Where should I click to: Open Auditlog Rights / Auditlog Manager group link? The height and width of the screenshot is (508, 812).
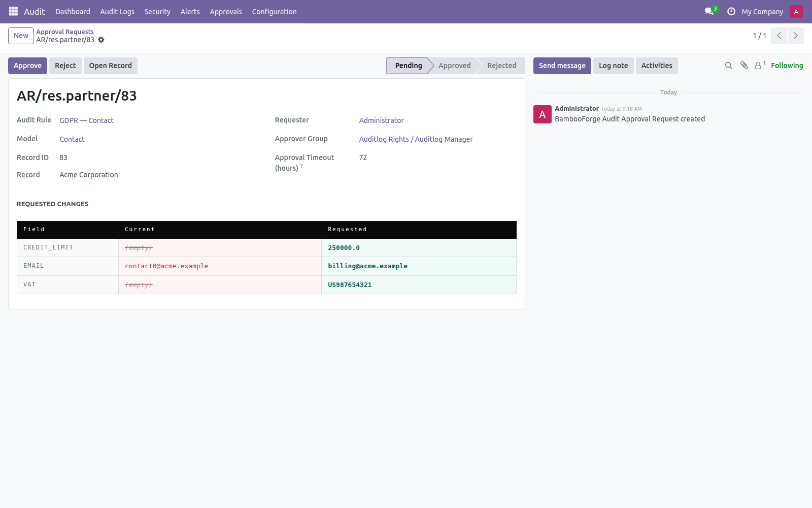(x=416, y=139)
